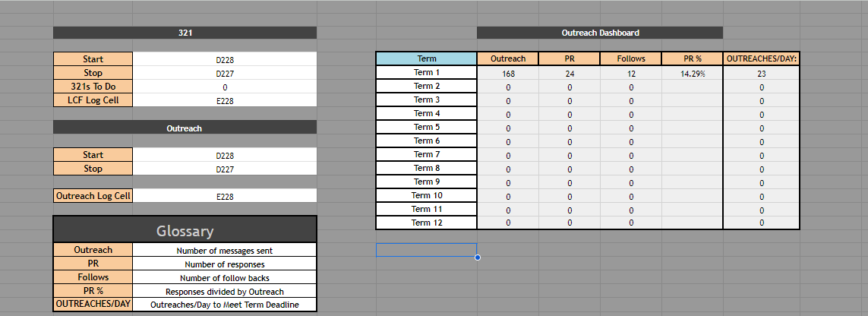
Task: Select the Outreach Log Cell value E228
Action: pyautogui.click(x=224, y=196)
